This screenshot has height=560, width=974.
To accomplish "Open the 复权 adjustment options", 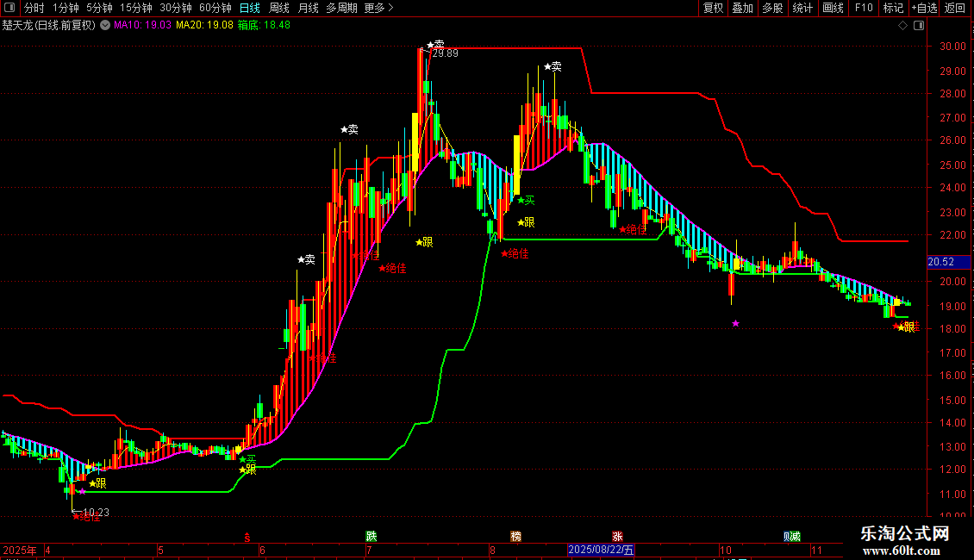I will (713, 8).
